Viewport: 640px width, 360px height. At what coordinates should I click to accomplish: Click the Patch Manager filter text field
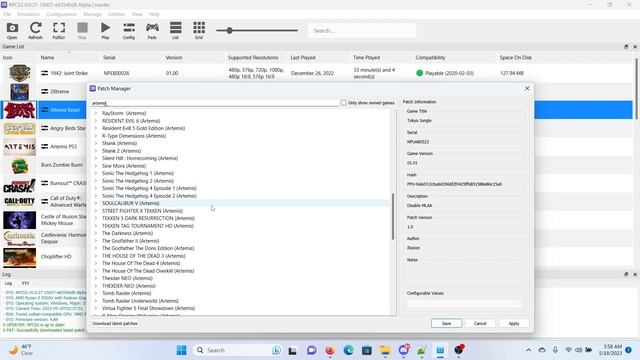[x=215, y=103]
